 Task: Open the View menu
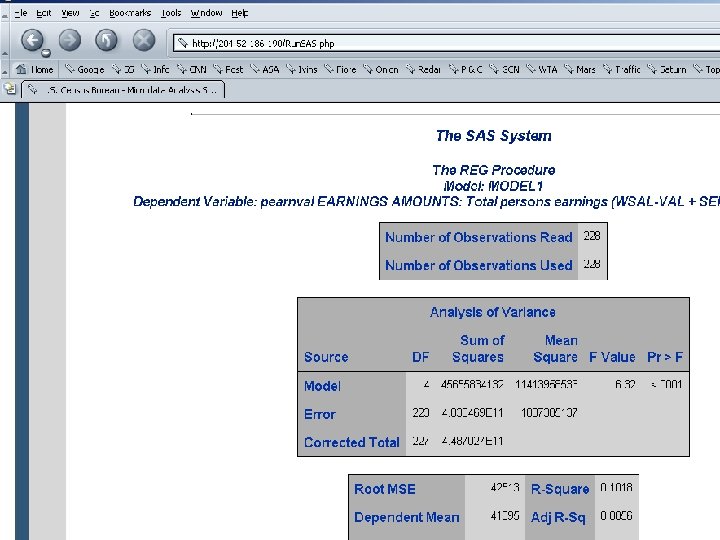pos(70,13)
